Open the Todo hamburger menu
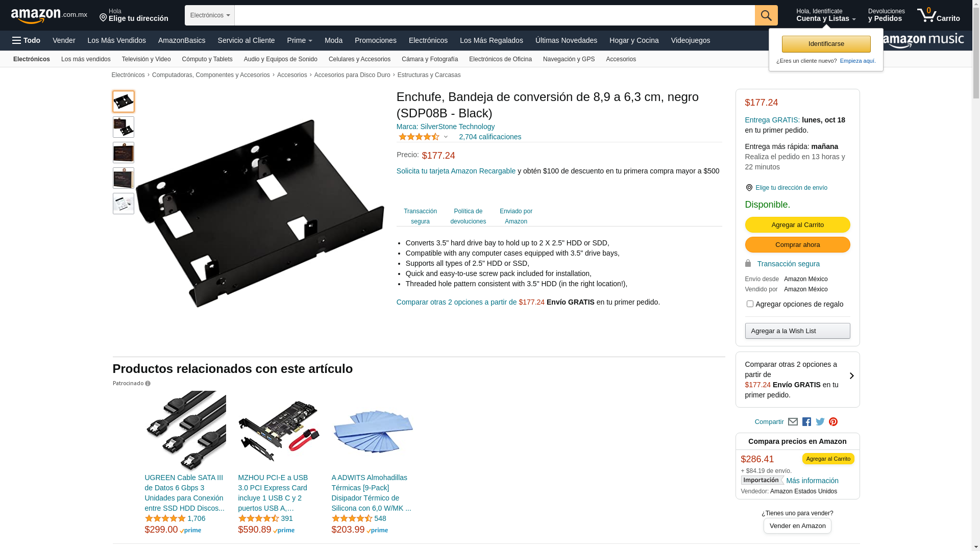980x551 pixels. (26, 40)
